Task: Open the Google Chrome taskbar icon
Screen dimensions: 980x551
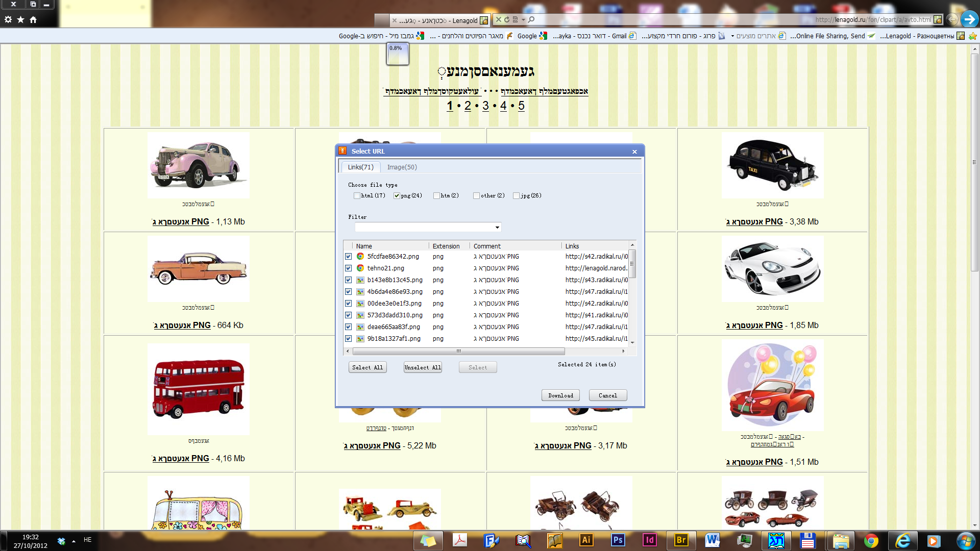Action: pyautogui.click(x=871, y=540)
